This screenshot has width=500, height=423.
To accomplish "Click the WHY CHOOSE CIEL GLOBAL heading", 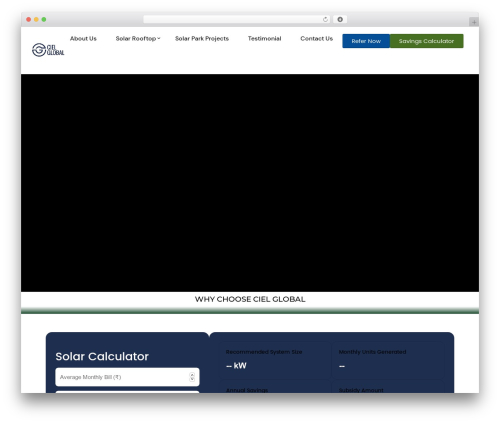I will [250, 299].
